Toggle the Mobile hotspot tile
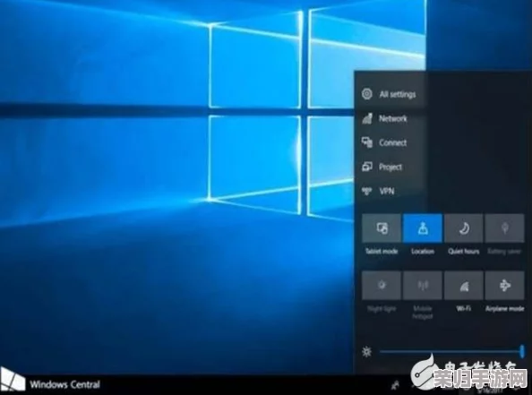 pos(423,286)
